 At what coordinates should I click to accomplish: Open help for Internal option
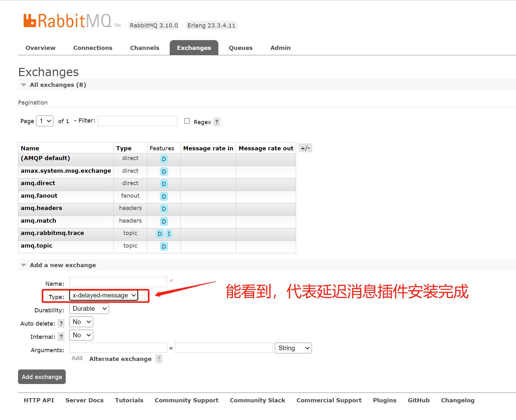(x=61, y=337)
